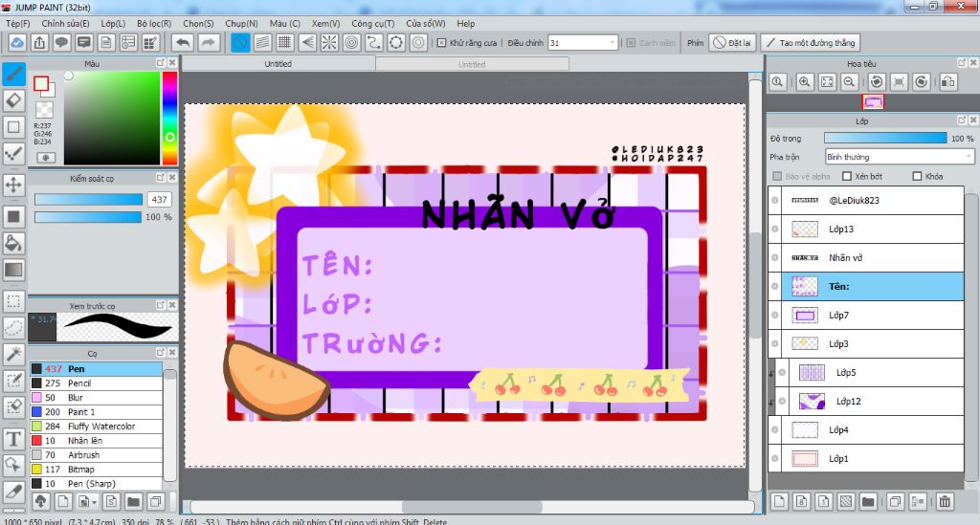Add a new layer in the layer panel

779,501
